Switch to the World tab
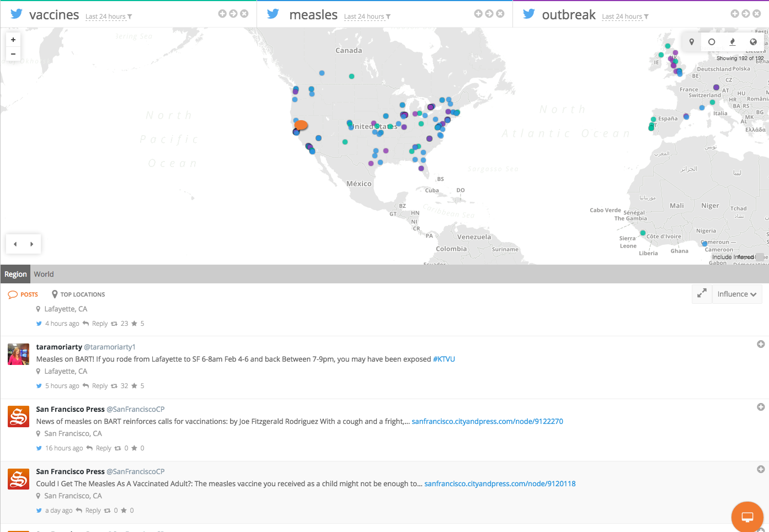This screenshot has height=532, width=769. tap(44, 274)
